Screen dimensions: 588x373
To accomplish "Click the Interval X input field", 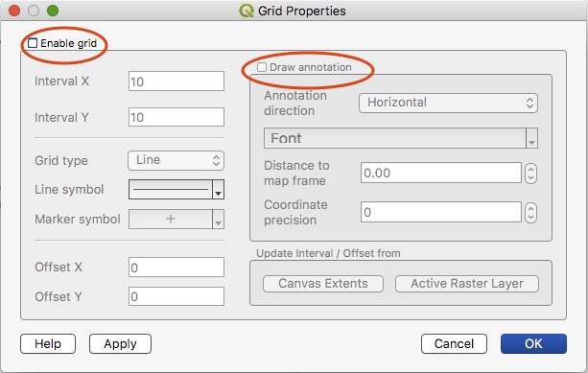I will tap(176, 81).
